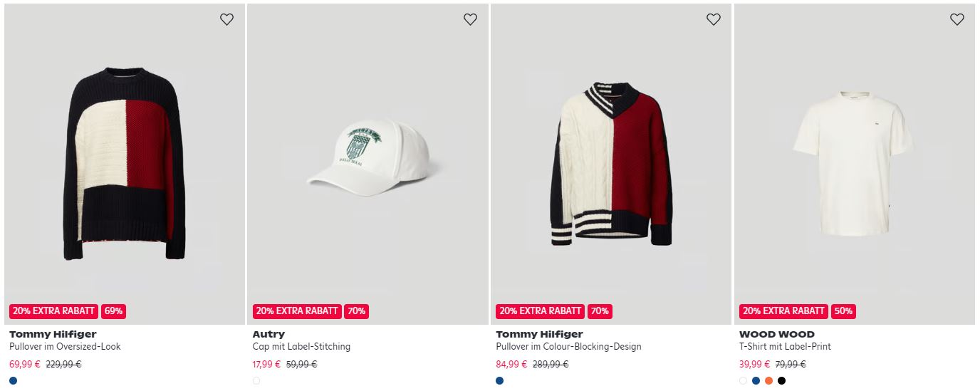Open the oversized navy pullover product image
The width and height of the screenshot is (980, 391).
tap(125, 164)
